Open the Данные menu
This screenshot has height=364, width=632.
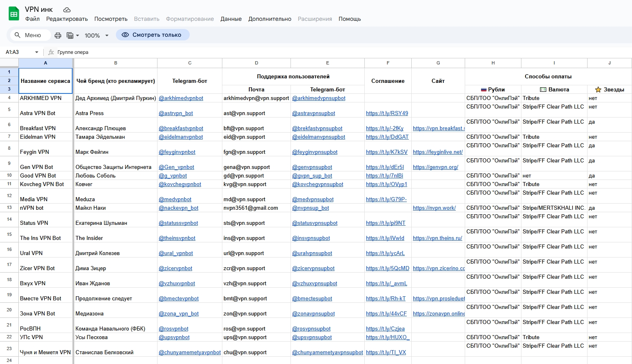click(x=231, y=19)
